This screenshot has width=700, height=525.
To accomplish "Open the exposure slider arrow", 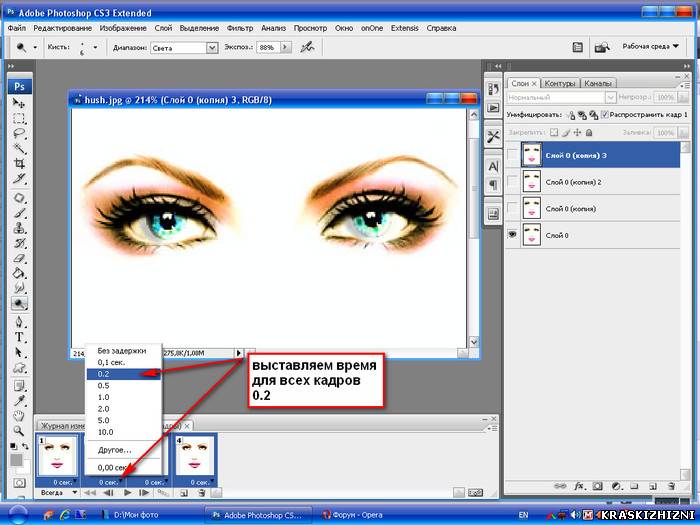I will point(286,47).
